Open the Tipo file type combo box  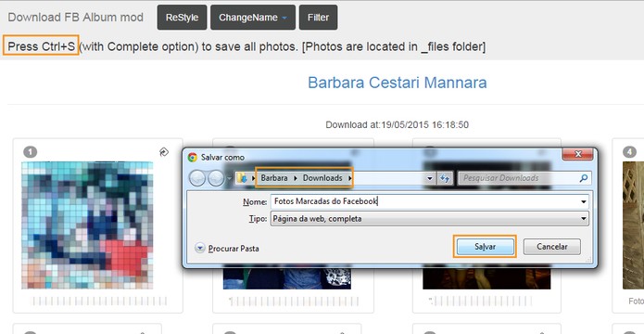pyautogui.click(x=429, y=218)
